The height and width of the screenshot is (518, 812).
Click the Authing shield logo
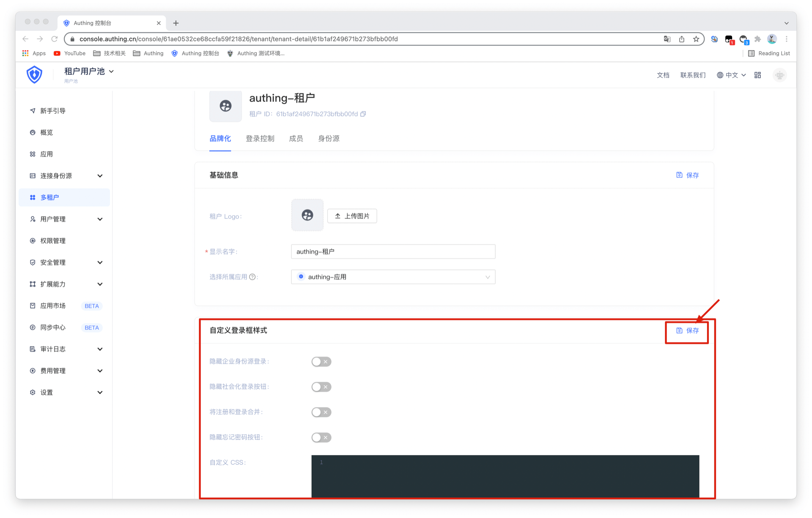tap(34, 75)
